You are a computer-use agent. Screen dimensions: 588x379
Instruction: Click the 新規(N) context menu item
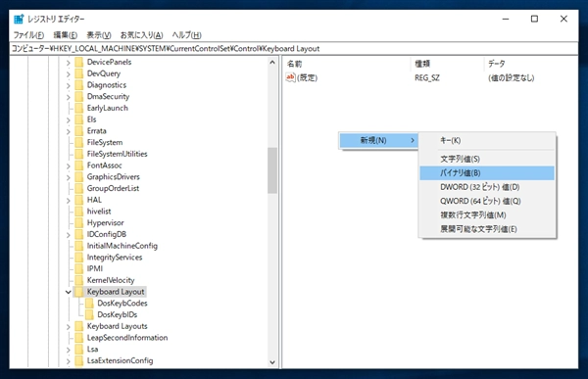pos(378,141)
